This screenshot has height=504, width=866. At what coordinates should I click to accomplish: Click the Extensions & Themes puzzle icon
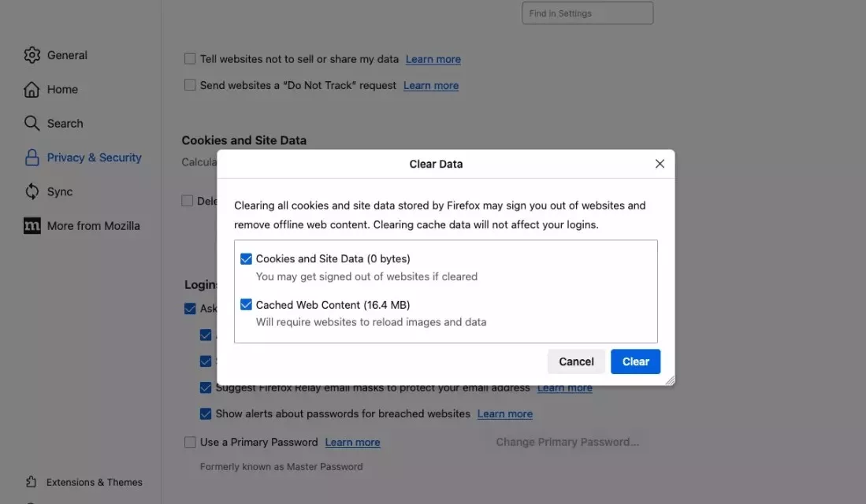[32, 482]
